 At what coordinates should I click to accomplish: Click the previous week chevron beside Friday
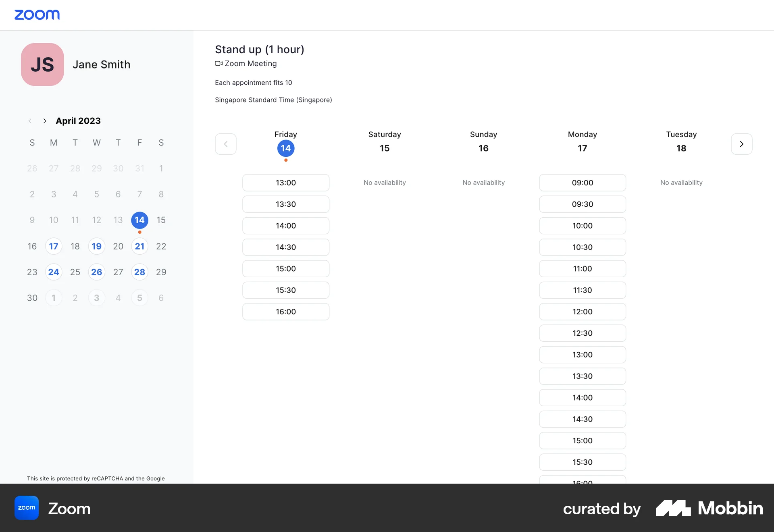[226, 144]
